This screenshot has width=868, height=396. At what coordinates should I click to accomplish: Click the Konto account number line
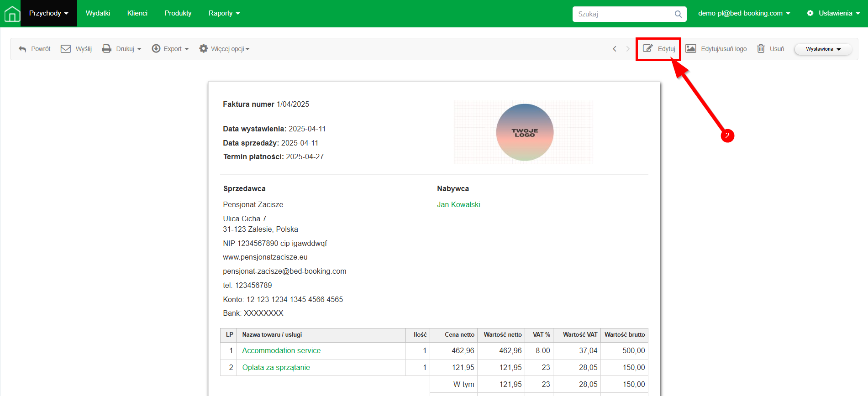click(x=283, y=299)
